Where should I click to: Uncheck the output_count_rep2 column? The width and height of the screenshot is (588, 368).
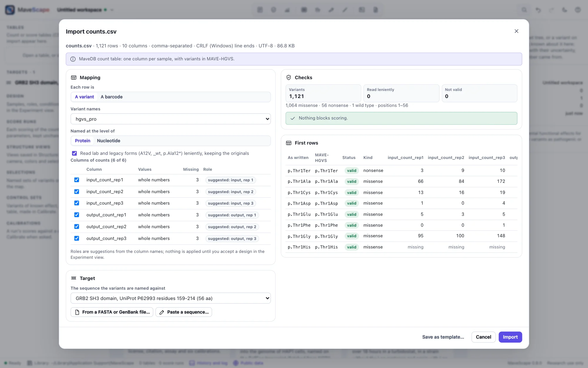(77, 227)
